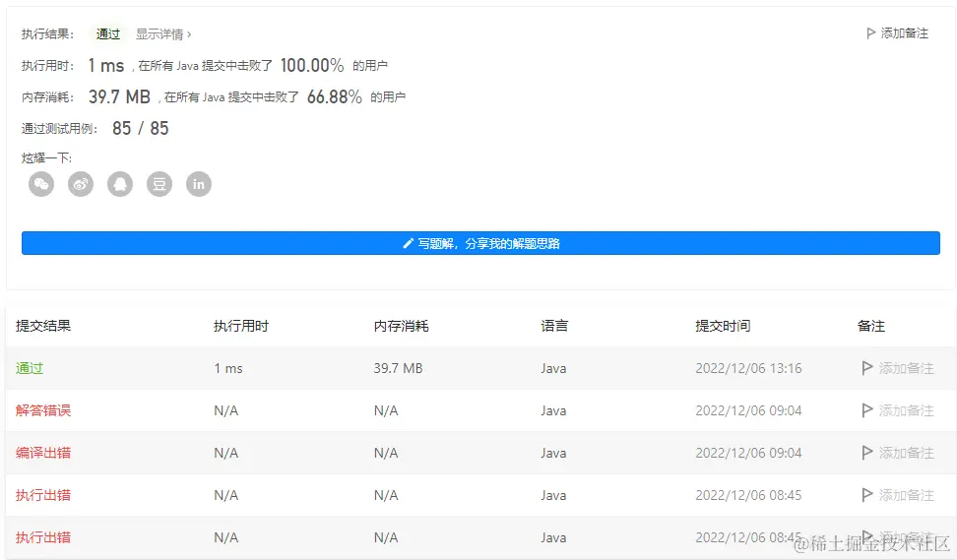
Task: Click the 炫耀一下 label
Action: tap(46, 158)
